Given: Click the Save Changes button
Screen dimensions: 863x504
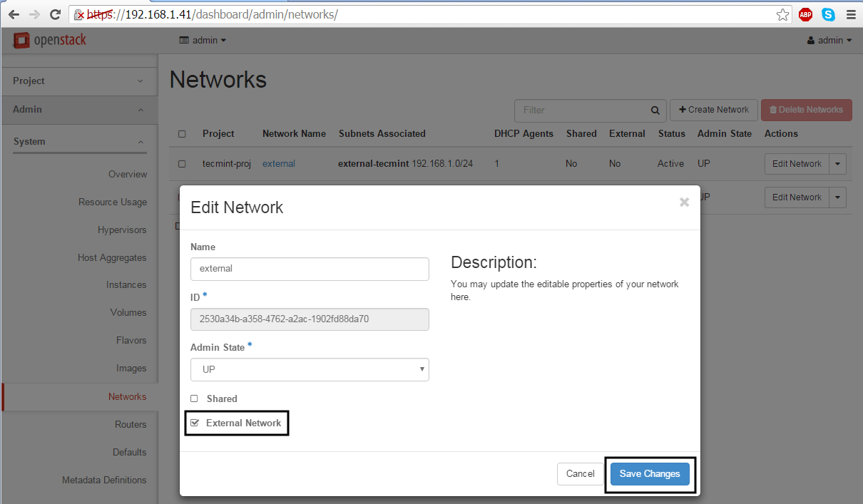Looking at the screenshot, I should pos(650,474).
